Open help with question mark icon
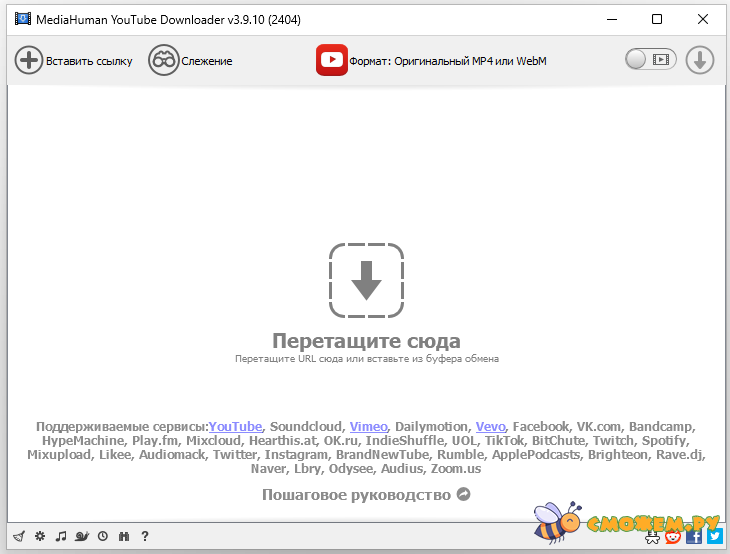 click(x=145, y=536)
